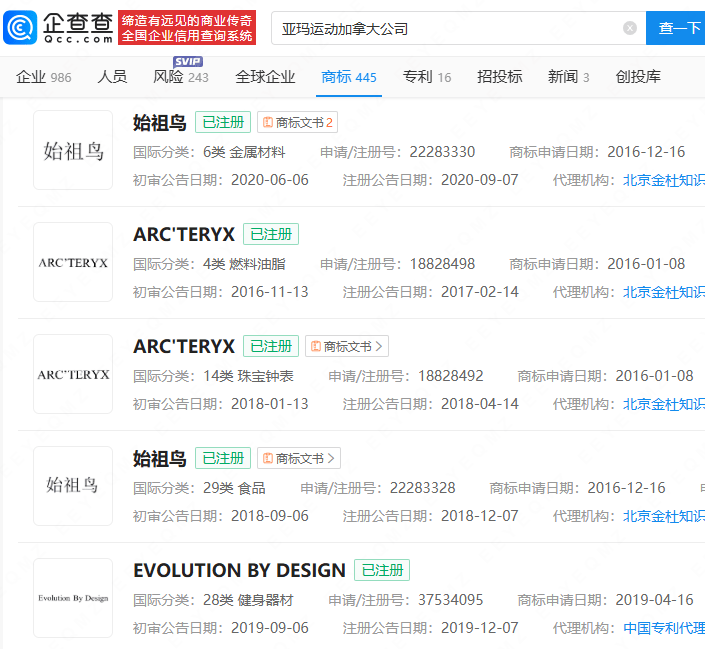705x649 pixels.
Task: Open the 风险 243 tab
Action: [181, 77]
